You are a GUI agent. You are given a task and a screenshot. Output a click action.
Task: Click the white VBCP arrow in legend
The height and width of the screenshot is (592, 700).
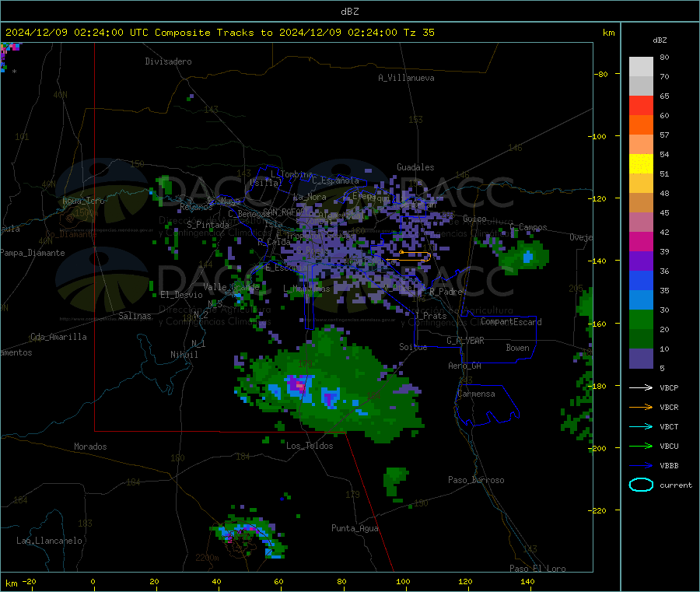click(641, 387)
